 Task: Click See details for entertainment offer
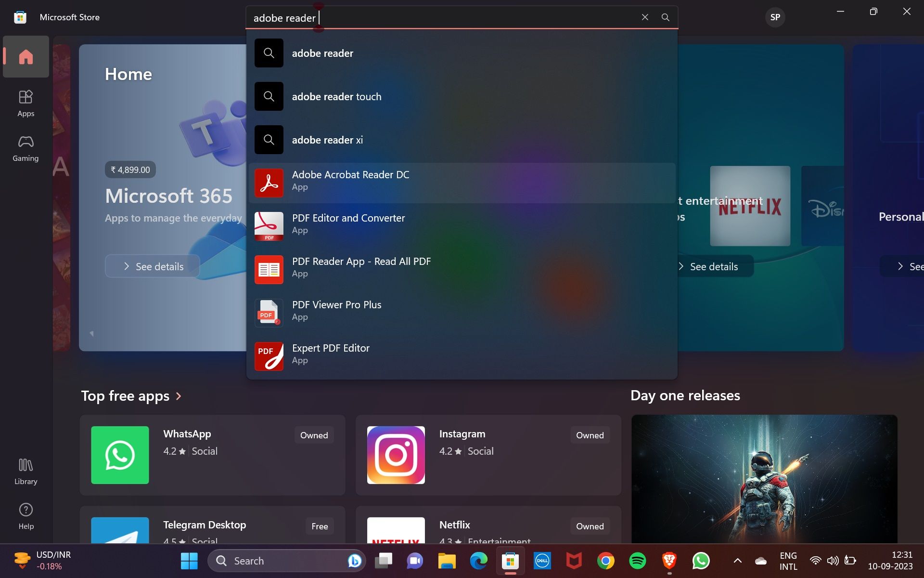[x=708, y=266]
